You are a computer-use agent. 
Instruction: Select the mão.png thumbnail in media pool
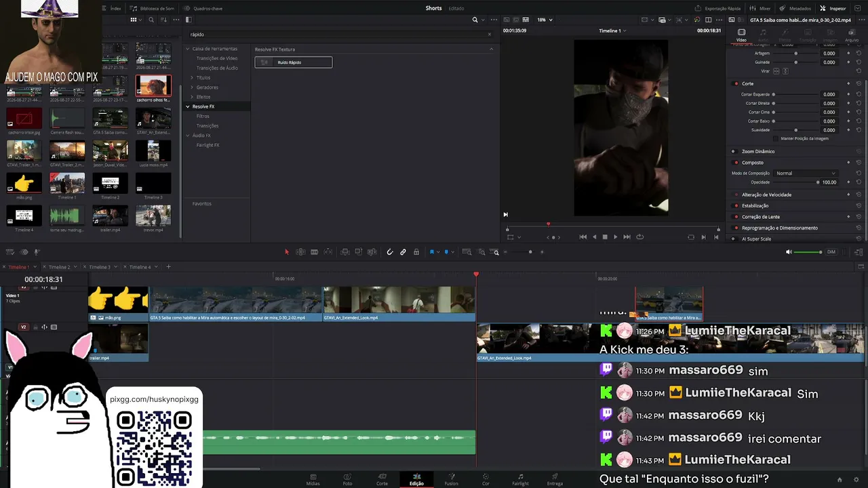[x=24, y=184]
